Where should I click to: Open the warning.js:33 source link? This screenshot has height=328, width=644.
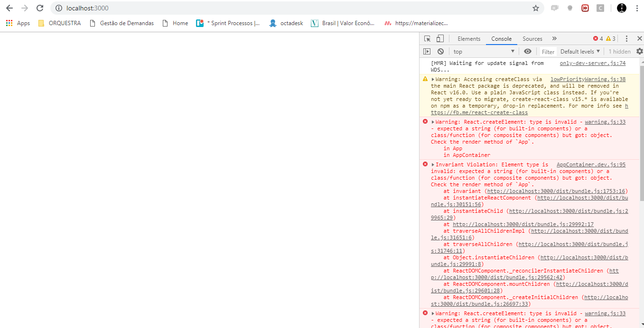point(605,122)
